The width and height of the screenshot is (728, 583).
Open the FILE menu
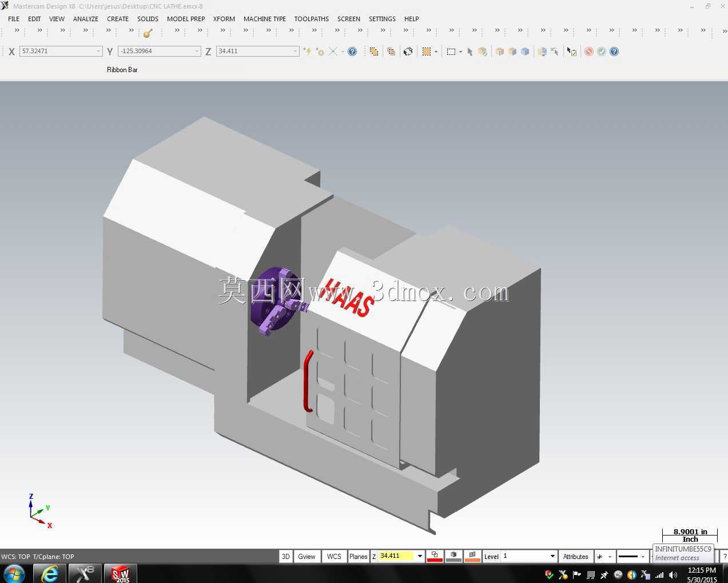point(14,19)
